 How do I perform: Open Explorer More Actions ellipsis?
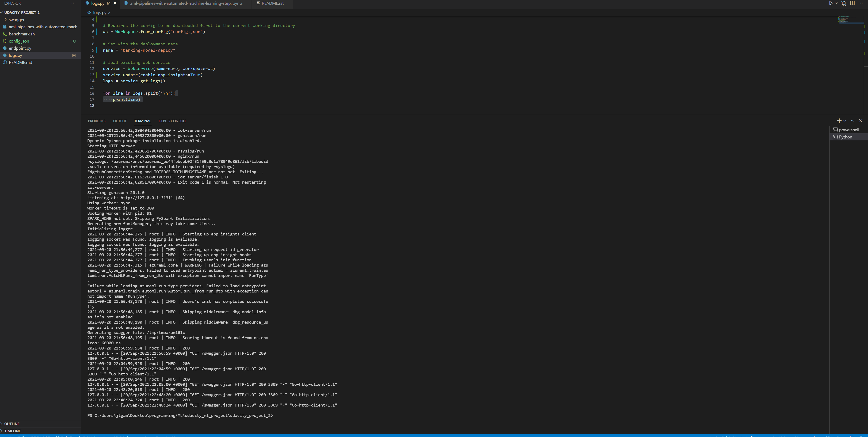click(x=74, y=3)
